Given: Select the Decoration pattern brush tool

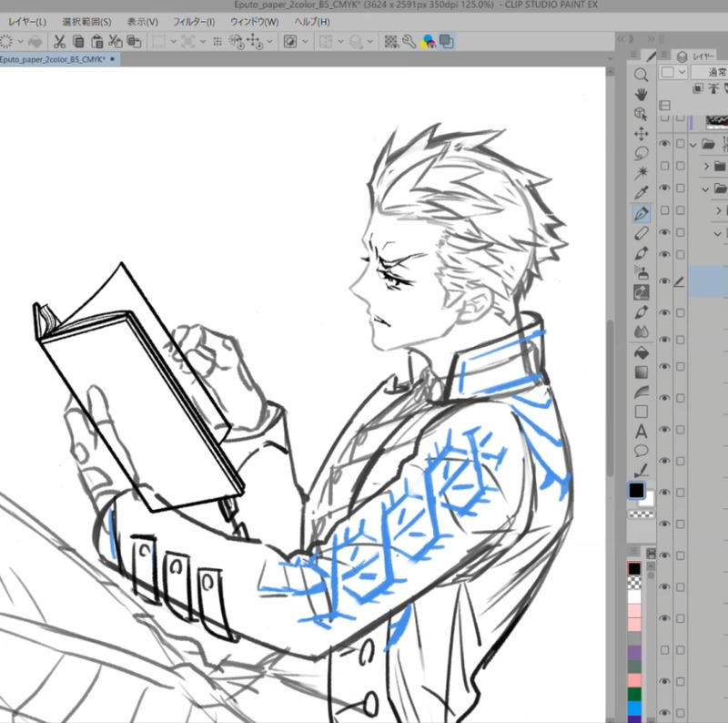Looking at the screenshot, I should pos(642,292).
